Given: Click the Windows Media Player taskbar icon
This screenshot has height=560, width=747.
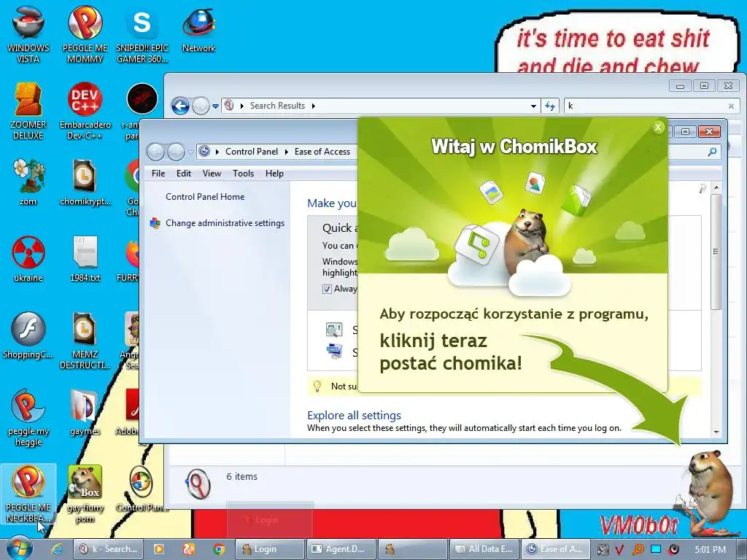Looking at the screenshot, I should 158,549.
